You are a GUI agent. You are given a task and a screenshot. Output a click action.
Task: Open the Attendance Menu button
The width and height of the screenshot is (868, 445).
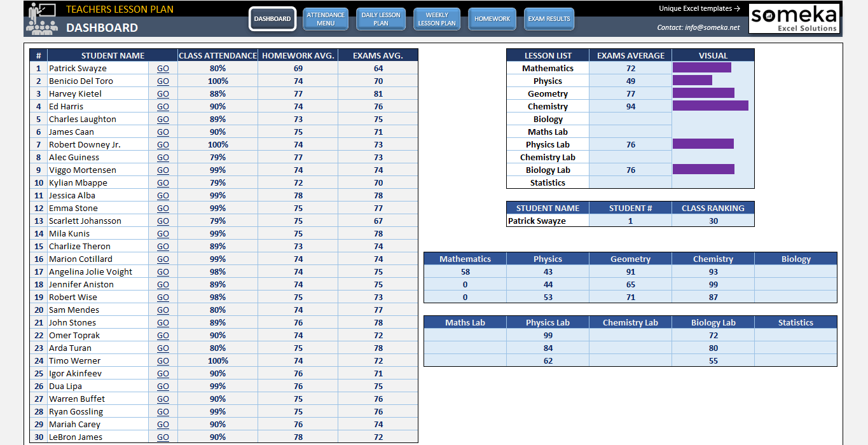point(326,19)
